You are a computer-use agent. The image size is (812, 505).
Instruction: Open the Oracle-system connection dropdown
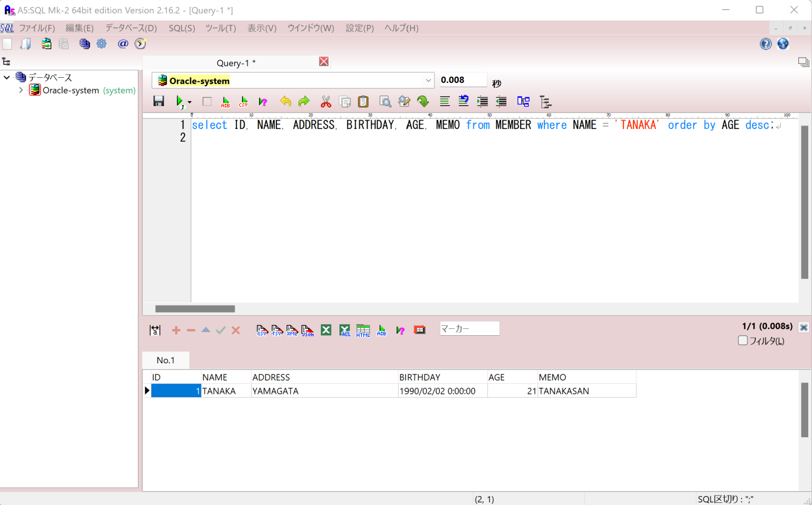pyautogui.click(x=428, y=80)
